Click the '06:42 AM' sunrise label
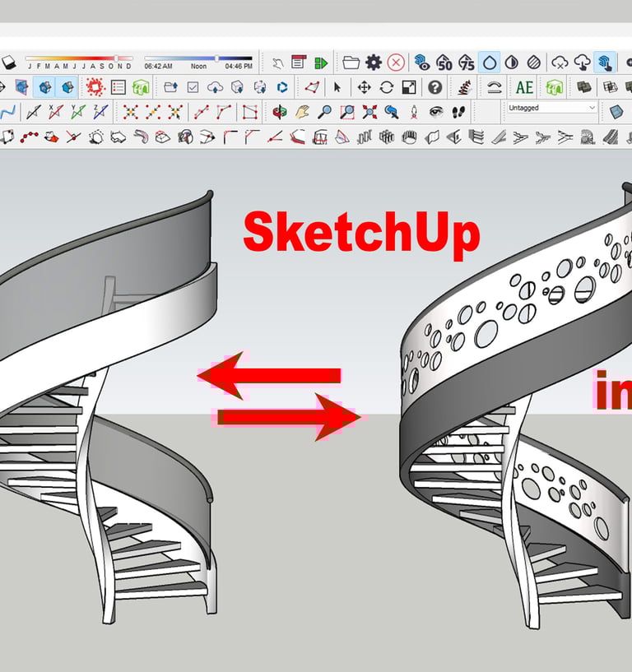The height and width of the screenshot is (672, 632). pos(158,67)
